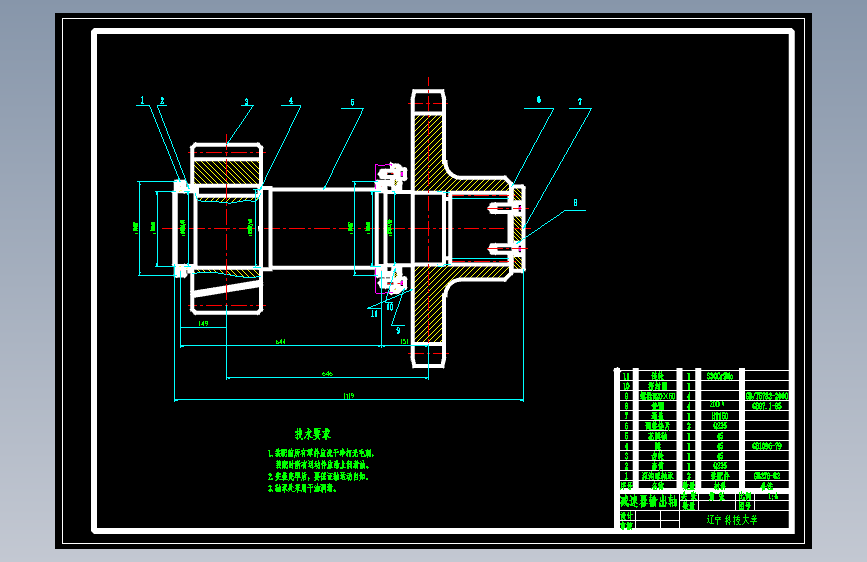Select the 比例 label in title block
Image resolution: width=867 pixels, height=562 pixels.
(744, 496)
